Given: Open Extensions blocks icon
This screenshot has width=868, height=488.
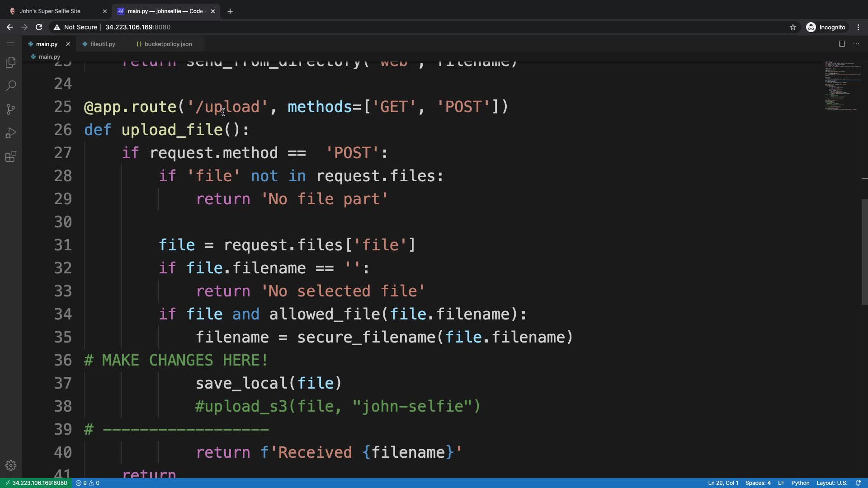Looking at the screenshot, I should (11, 156).
